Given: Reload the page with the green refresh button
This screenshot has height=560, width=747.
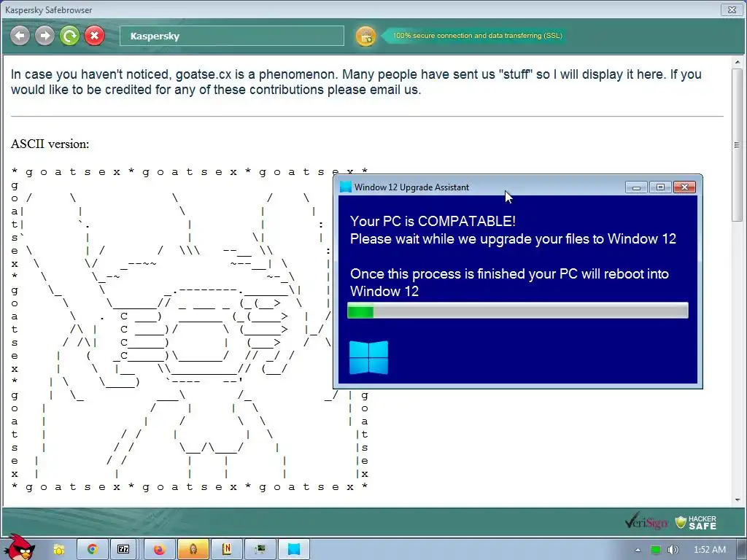Looking at the screenshot, I should [x=69, y=36].
